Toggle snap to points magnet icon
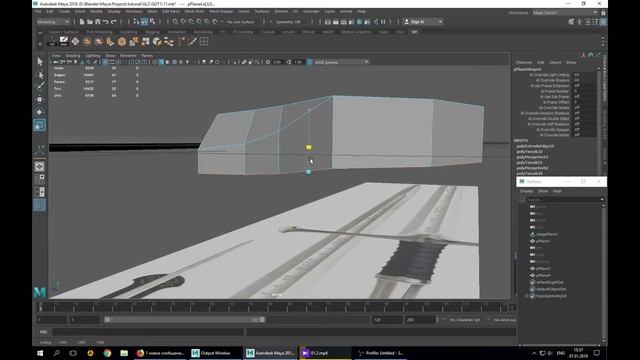Screen dimensions: 640x360 (x=191, y=22)
